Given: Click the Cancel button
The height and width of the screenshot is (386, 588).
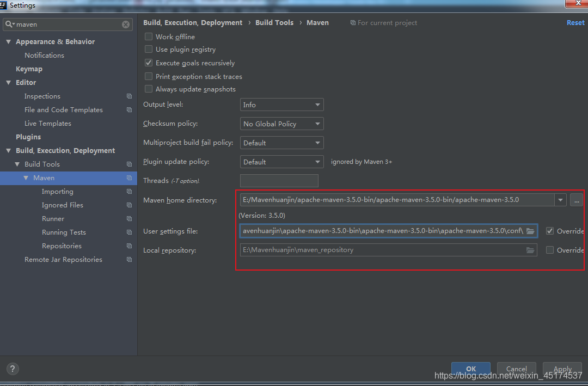Looking at the screenshot, I should (x=516, y=369).
